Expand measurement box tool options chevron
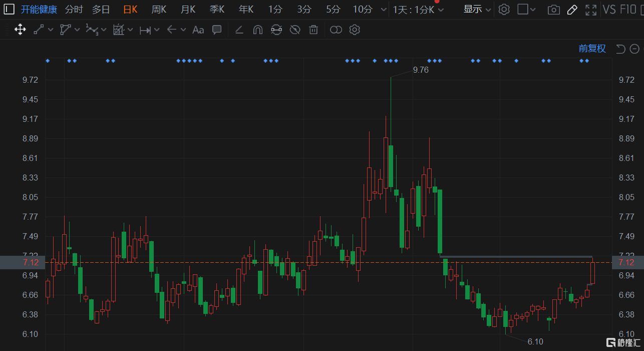Viewport: 644px width, 351px height. tap(130, 30)
